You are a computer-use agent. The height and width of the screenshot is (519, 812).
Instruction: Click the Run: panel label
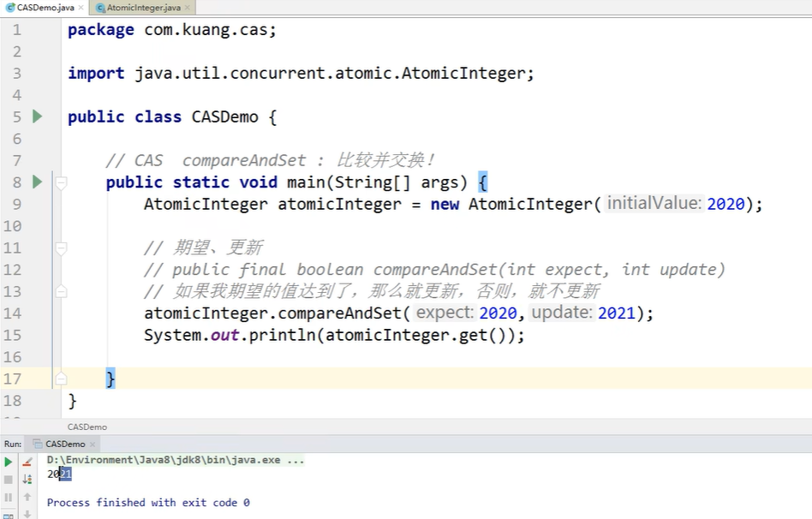(13, 444)
